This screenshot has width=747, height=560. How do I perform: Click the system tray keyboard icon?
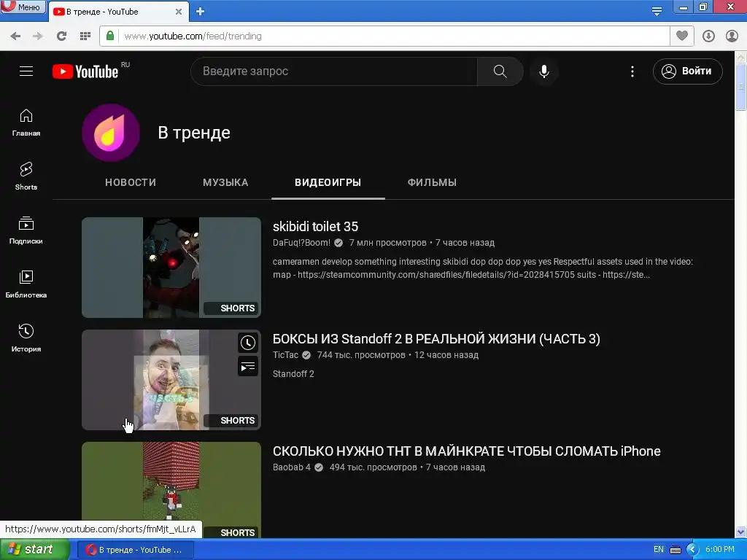click(676, 550)
